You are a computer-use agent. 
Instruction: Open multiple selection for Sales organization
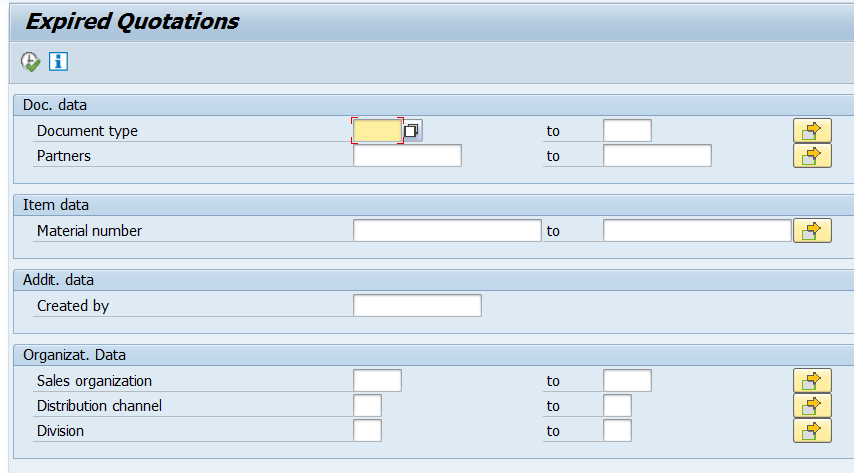click(x=812, y=381)
